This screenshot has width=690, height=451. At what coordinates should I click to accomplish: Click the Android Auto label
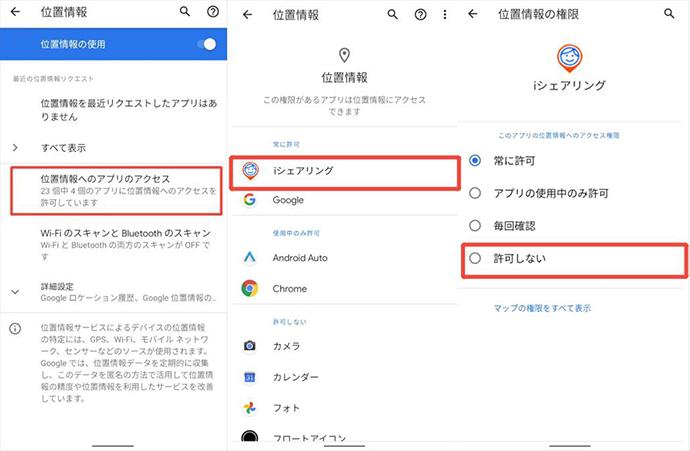300,258
